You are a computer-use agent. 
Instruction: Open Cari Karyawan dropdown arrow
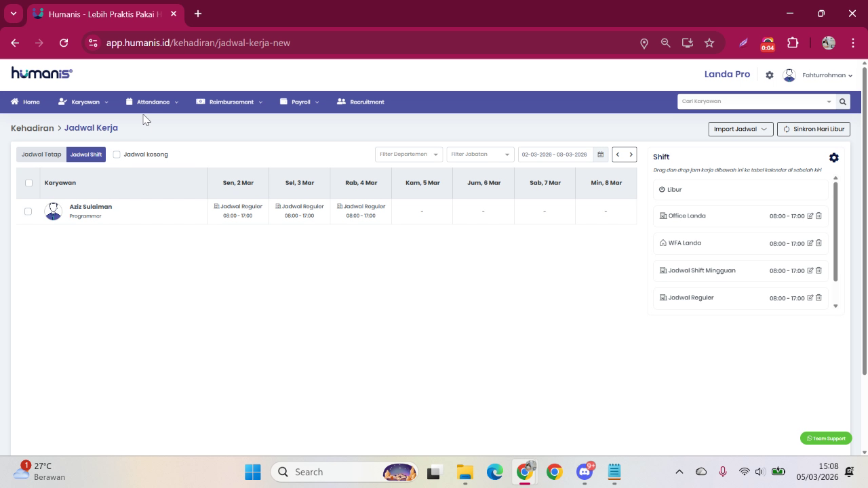tap(829, 102)
